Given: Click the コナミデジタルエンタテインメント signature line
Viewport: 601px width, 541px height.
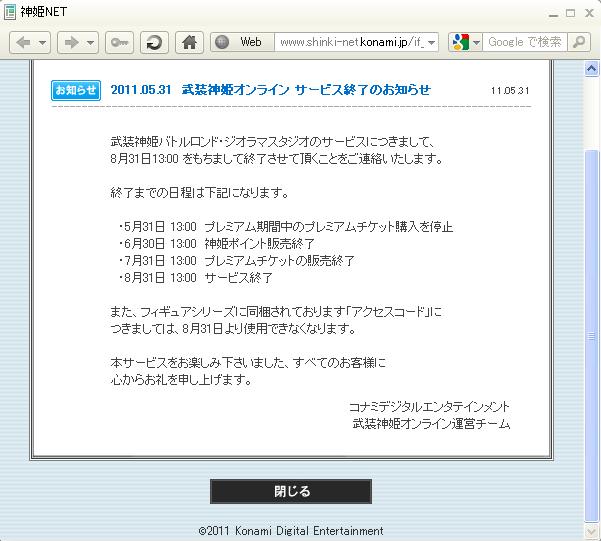Looking at the screenshot, I should coord(429,406).
